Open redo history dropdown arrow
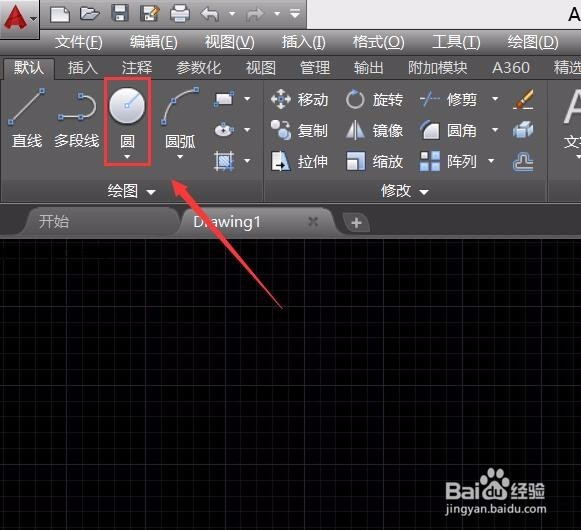This screenshot has width=581, height=530. [277, 14]
